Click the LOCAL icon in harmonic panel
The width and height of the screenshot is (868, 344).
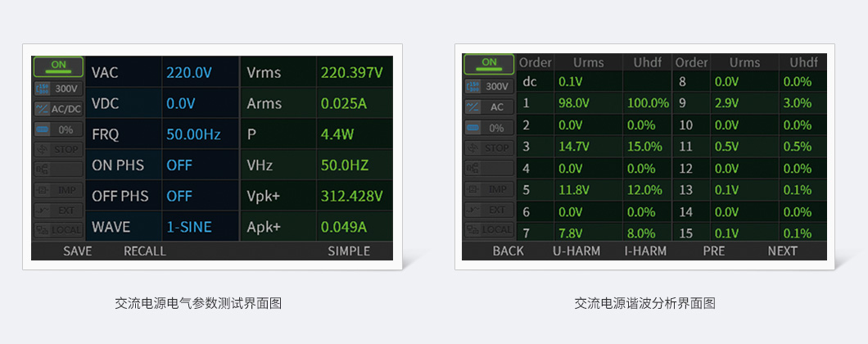[x=489, y=229]
